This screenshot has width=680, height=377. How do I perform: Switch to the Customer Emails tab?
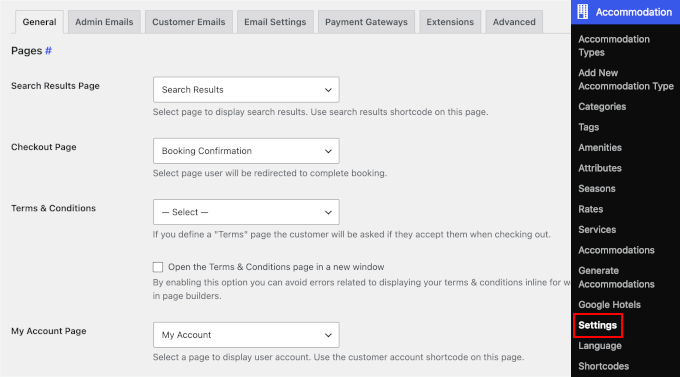189,22
